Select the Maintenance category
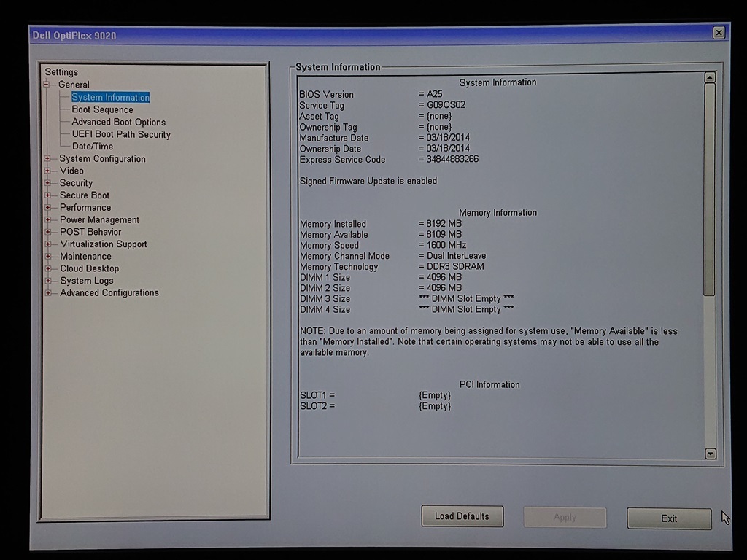 coord(85,256)
